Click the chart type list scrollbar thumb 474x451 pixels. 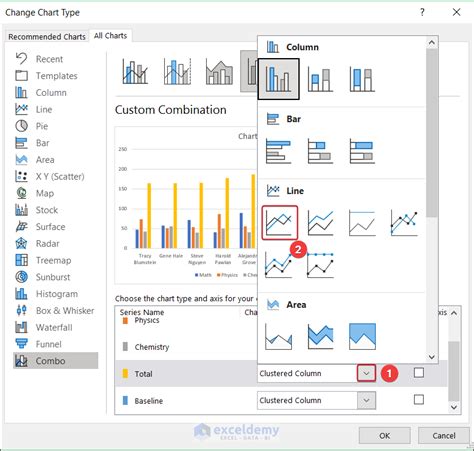(432, 133)
